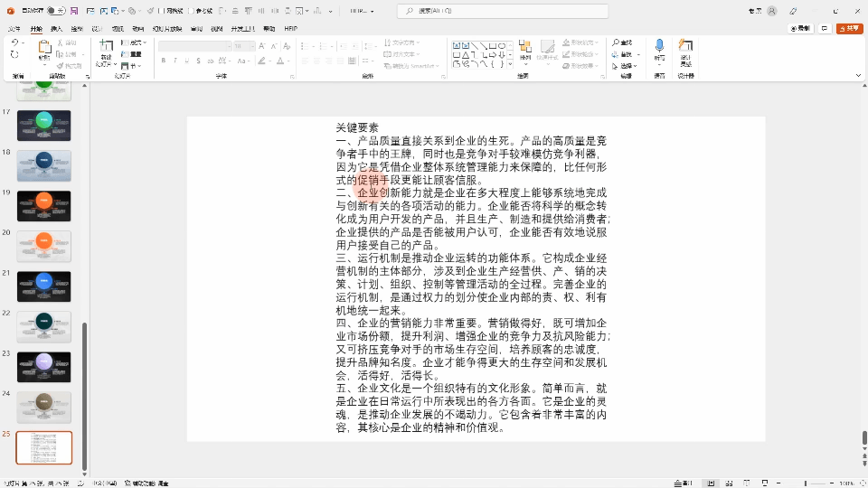Click the Justify alignment icon
The width and height of the screenshot is (868, 488).
pyautogui.click(x=340, y=61)
